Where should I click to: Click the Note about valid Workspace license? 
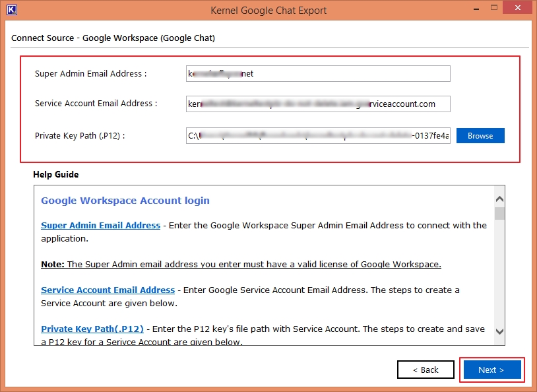241,264
